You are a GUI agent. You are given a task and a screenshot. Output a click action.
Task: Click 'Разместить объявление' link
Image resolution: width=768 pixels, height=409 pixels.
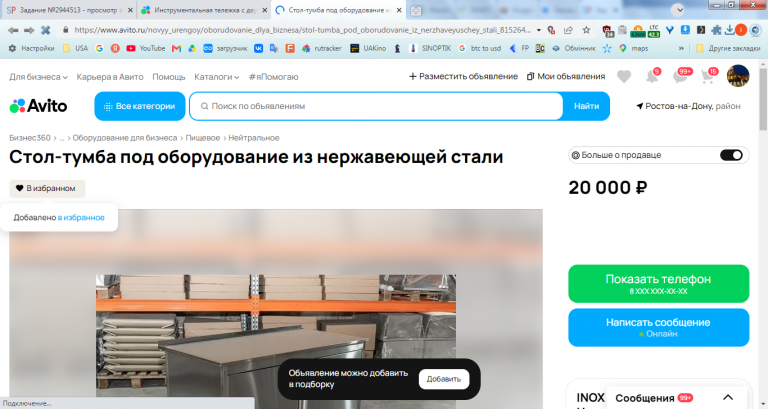tap(463, 76)
